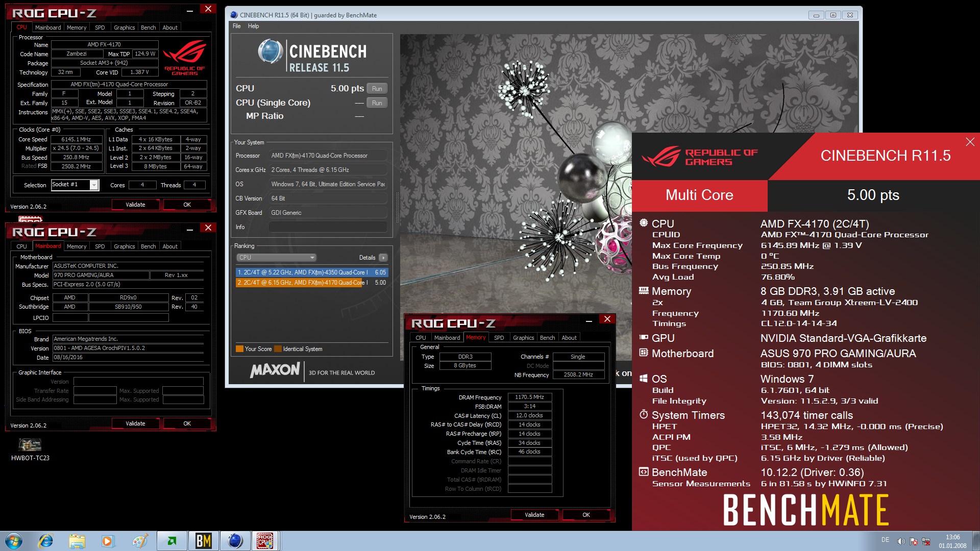Click the network tray icon
This screenshot has width=980, height=551.
[x=926, y=541]
